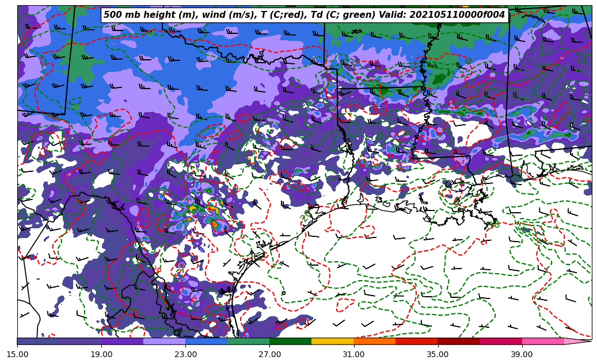Image resolution: width=597 pixels, height=364 pixels.
Task: Click the 23.00 colorbar tick label
Action: coord(185,354)
